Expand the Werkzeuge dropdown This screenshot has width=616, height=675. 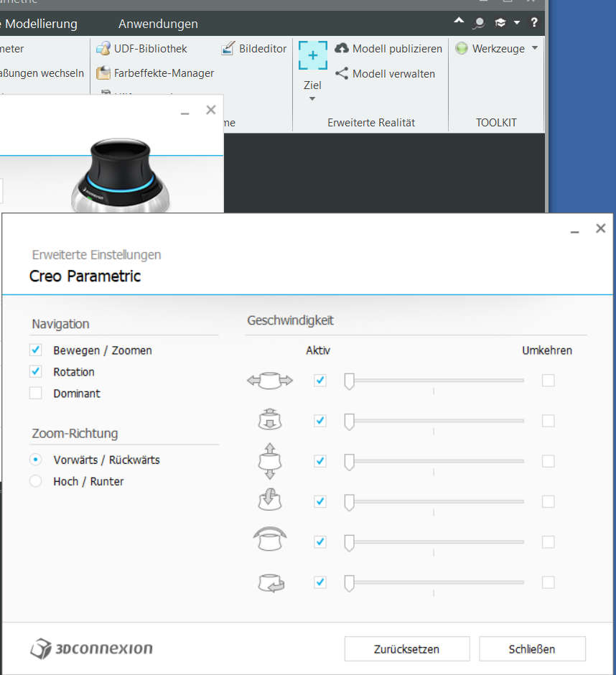coord(535,48)
